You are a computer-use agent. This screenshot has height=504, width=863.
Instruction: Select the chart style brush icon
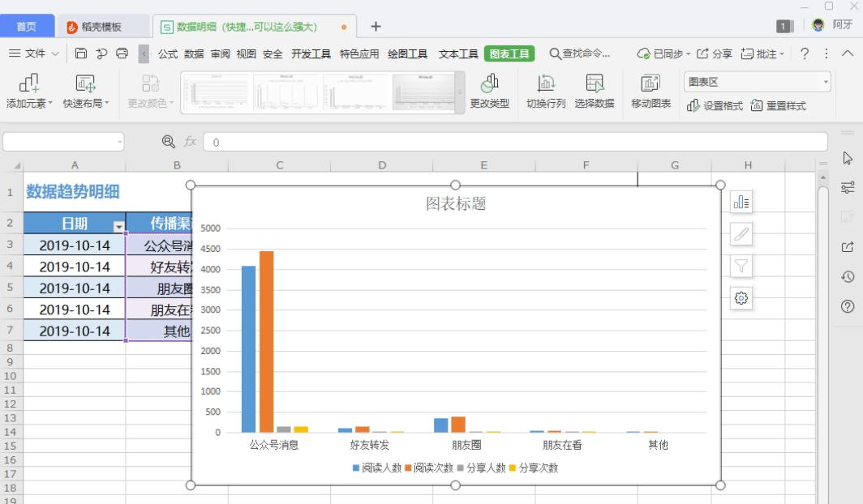click(x=741, y=233)
